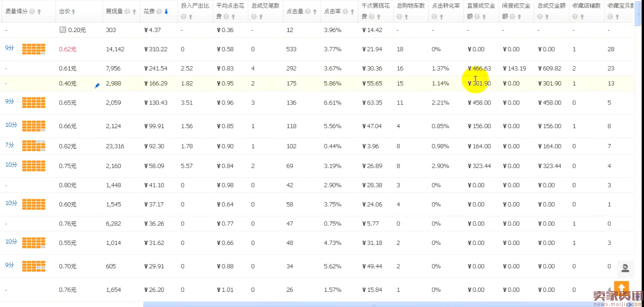Open 9分 quality score in 0.65元 row

click(x=10, y=102)
